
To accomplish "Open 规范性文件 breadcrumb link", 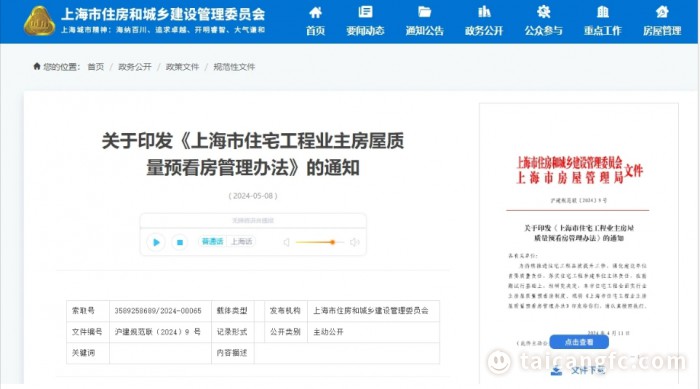I will [234, 67].
